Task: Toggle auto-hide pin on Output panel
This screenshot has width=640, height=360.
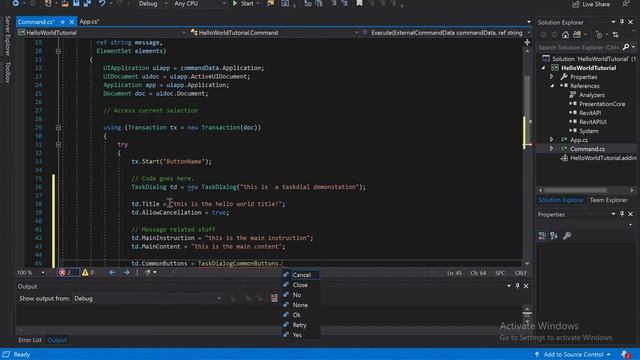Action: click(x=517, y=286)
